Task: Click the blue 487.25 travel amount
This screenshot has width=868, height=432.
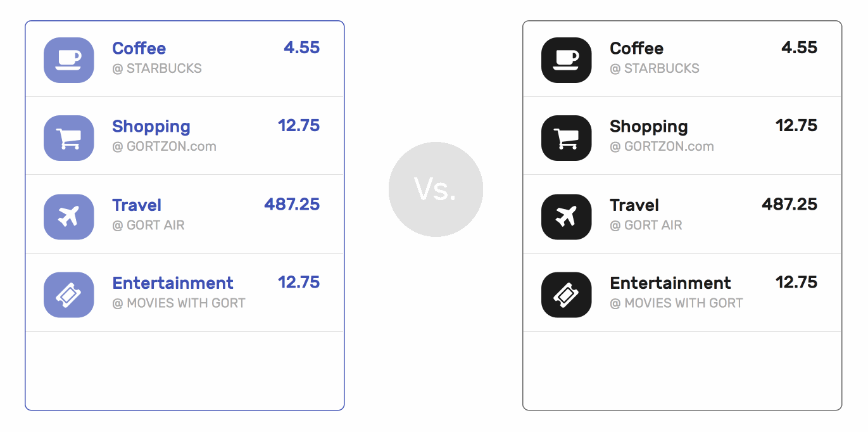Action: pyautogui.click(x=292, y=205)
